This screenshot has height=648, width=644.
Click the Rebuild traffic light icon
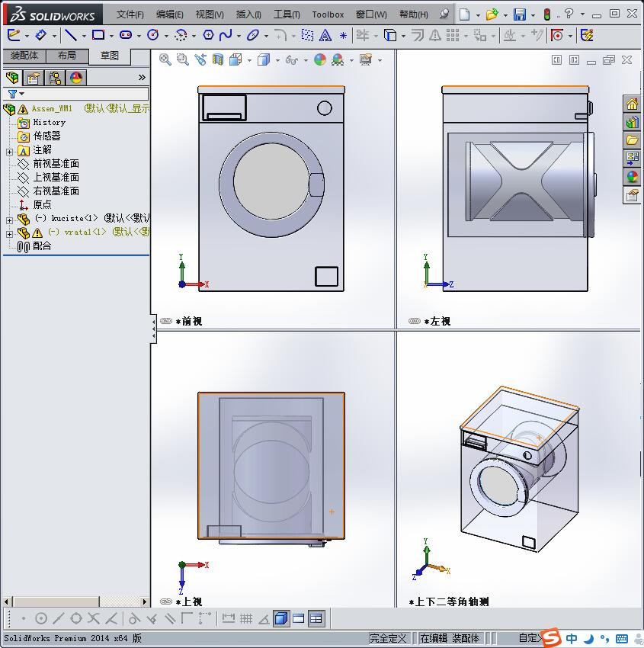(547, 14)
